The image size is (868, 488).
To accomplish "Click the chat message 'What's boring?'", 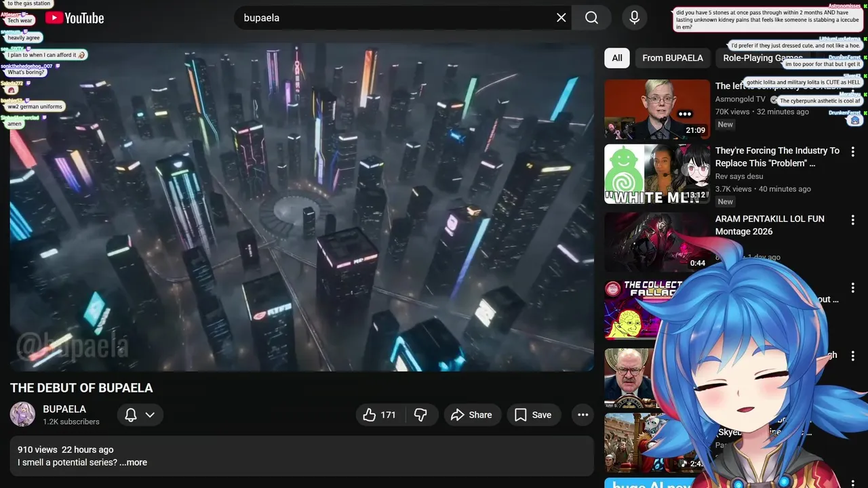I will (x=25, y=72).
